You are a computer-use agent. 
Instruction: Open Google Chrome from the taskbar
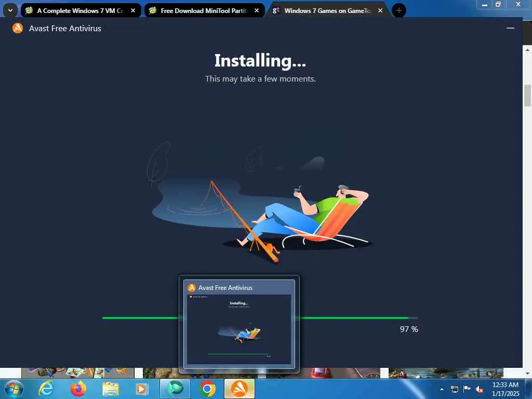click(x=207, y=389)
